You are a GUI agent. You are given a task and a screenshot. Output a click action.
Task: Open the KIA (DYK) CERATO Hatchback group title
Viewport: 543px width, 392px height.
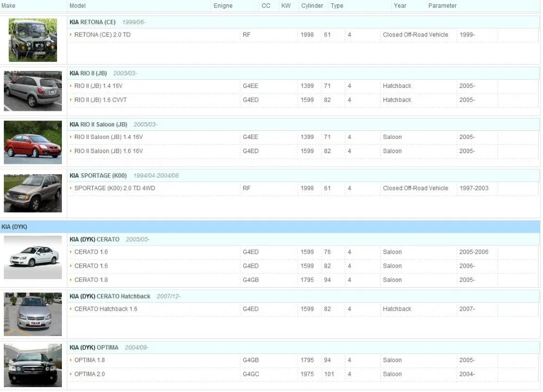[110, 296]
